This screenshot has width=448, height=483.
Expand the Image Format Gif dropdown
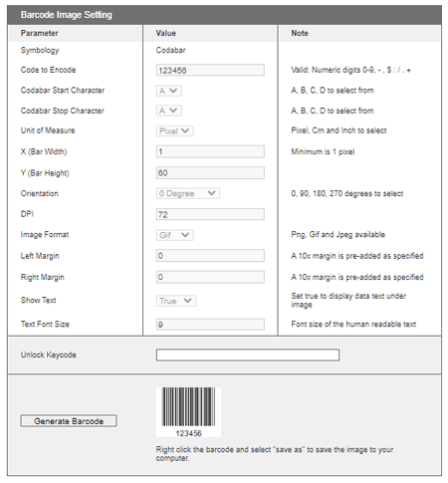(175, 235)
